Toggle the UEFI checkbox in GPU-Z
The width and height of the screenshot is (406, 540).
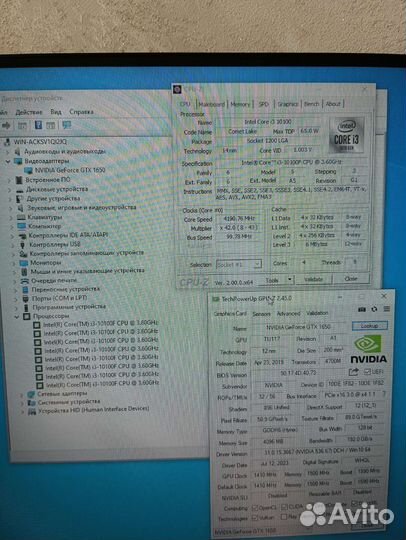[x=367, y=372]
